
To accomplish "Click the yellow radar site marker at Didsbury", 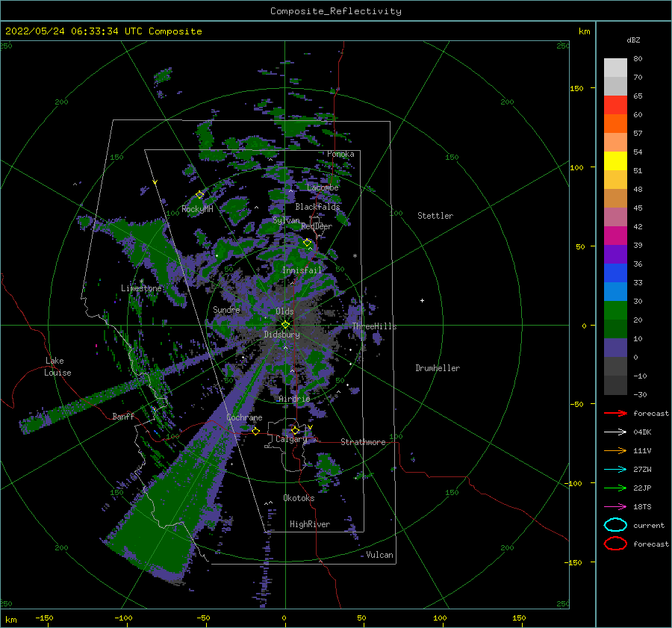I will pyautogui.click(x=285, y=325).
